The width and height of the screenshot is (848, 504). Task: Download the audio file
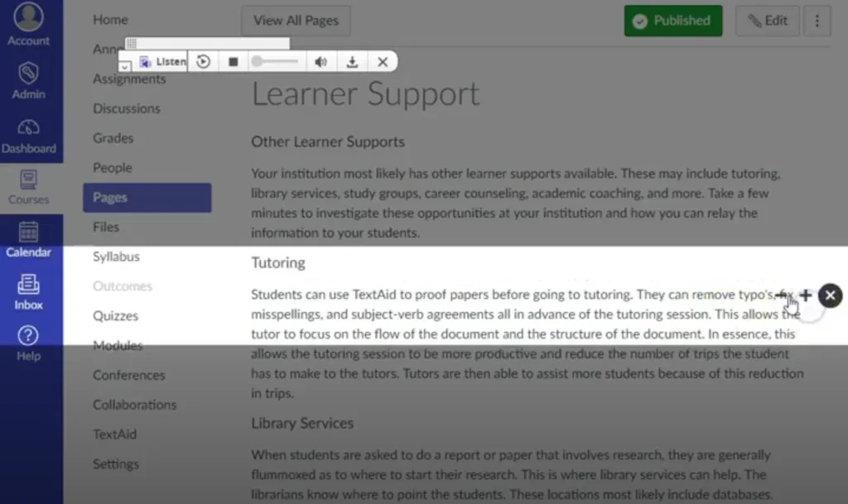point(352,61)
